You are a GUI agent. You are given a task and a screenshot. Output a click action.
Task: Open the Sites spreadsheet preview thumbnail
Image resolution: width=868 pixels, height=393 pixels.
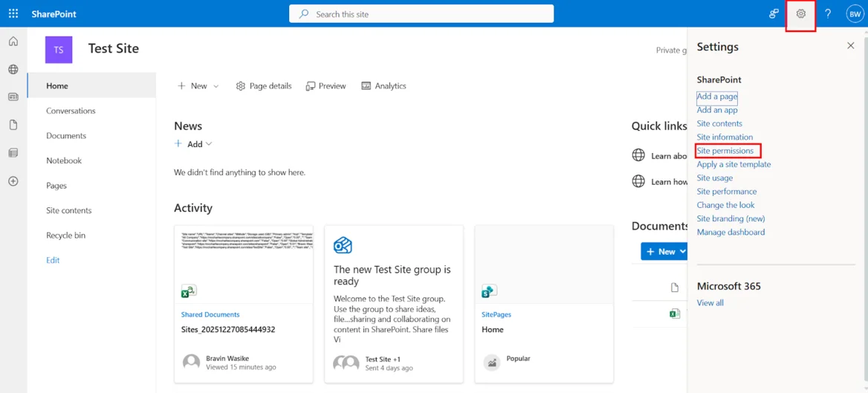point(244,264)
